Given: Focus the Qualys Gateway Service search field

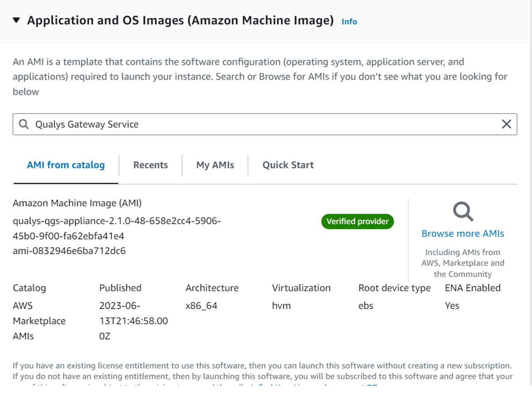Looking at the screenshot, I should (265, 124).
